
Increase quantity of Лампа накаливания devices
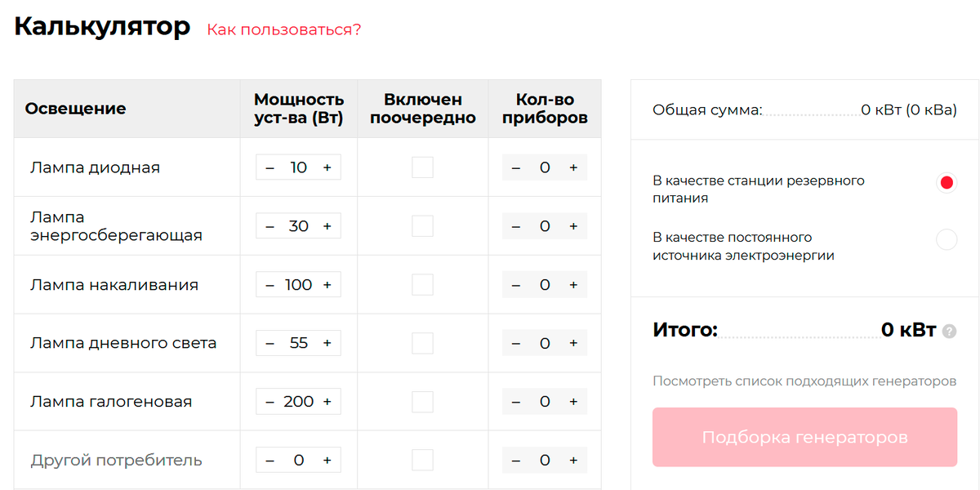pos(573,284)
